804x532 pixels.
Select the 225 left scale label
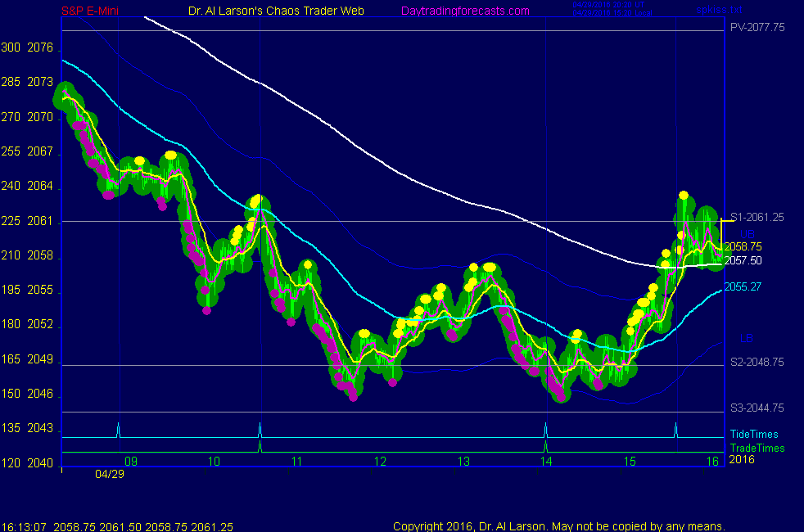click(x=11, y=221)
